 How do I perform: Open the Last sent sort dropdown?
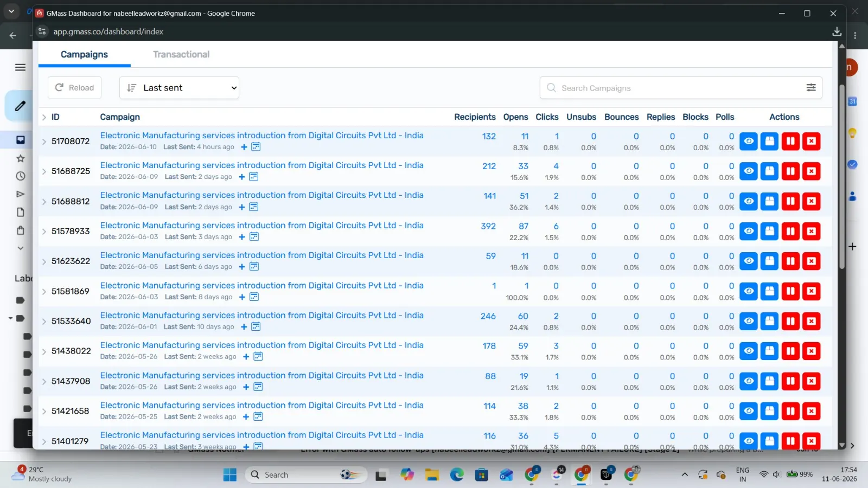179,88
